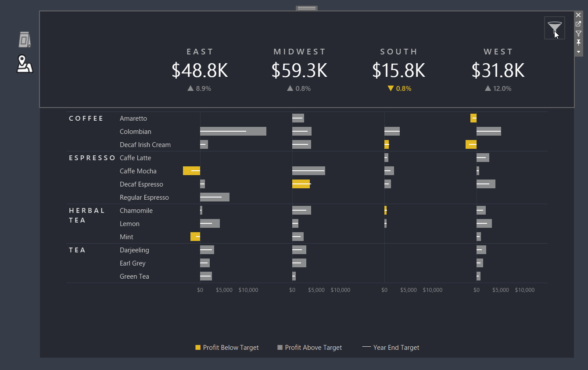Collapse the KPI panel using the top handle
The image size is (588, 370).
click(306, 7)
